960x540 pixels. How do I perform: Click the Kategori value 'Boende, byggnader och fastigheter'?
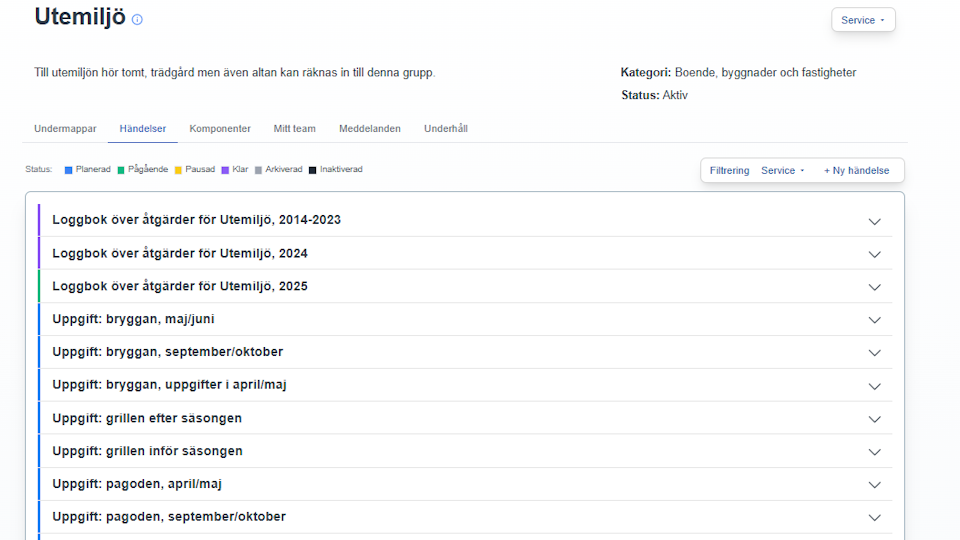point(765,72)
